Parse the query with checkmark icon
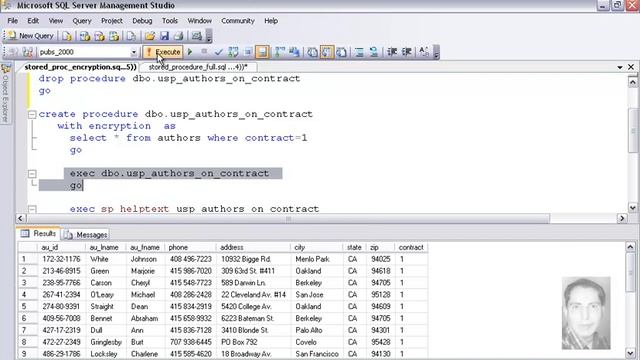Viewport: 640px width, 360px height. (218, 52)
